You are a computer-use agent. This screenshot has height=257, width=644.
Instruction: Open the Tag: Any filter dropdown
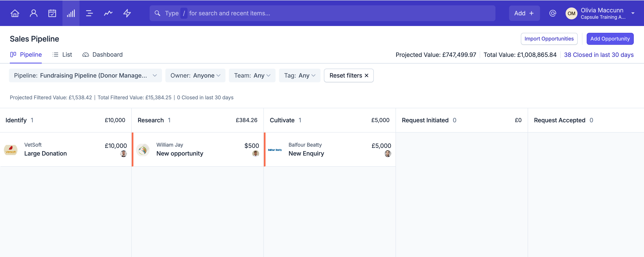pyautogui.click(x=299, y=75)
